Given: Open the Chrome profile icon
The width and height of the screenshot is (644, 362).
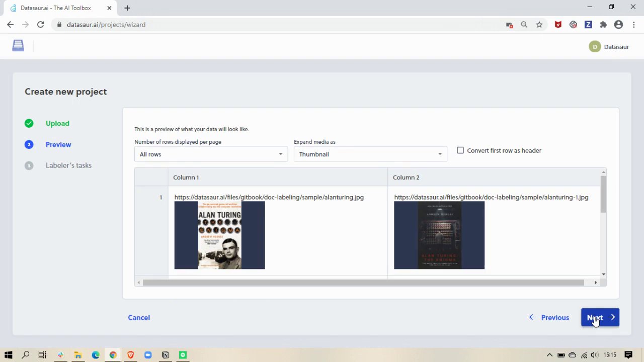Looking at the screenshot, I should (618, 25).
